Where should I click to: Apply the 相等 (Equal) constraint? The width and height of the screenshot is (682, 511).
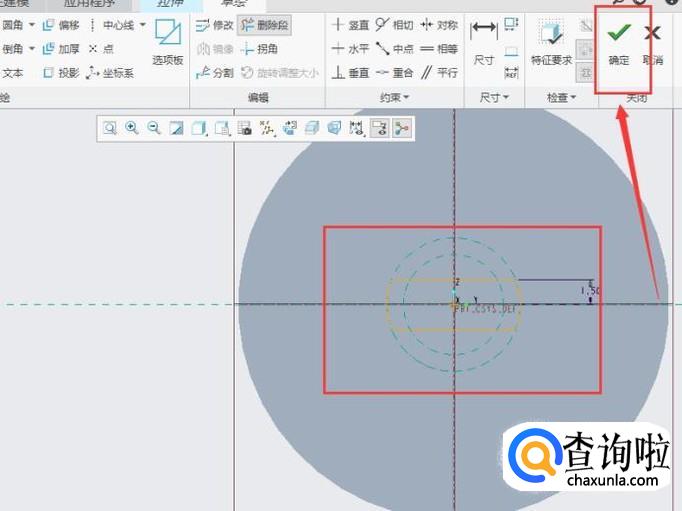click(439, 49)
